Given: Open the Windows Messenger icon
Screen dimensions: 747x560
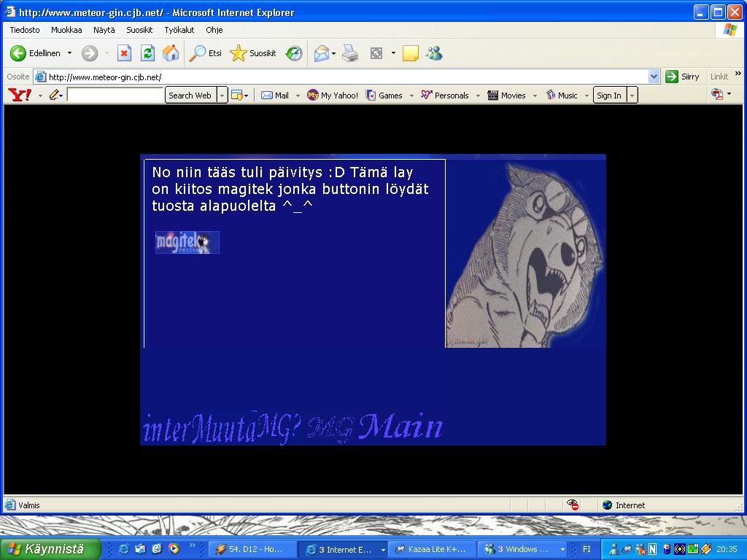Looking at the screenshot, I should (x=435, y=53).
